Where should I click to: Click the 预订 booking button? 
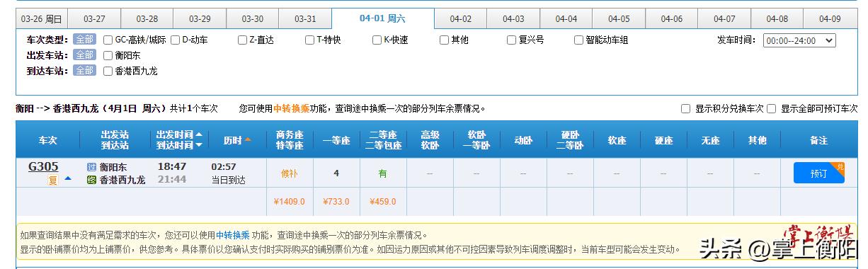click(x=818, y=173)
